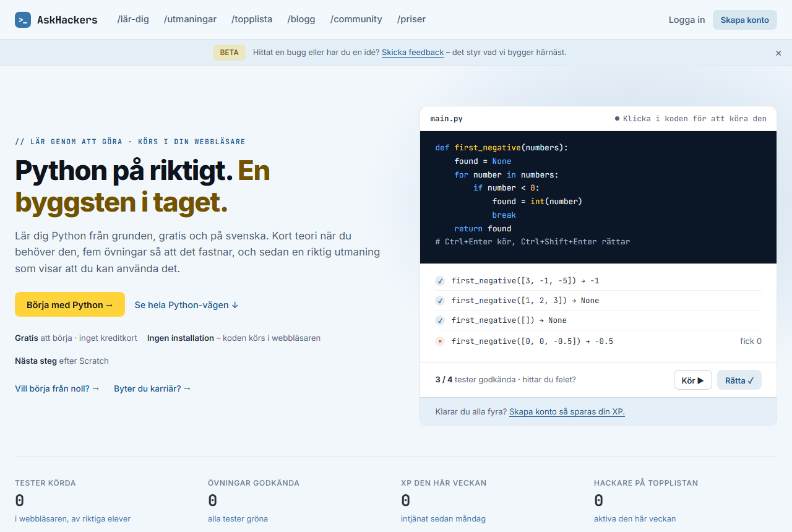792x532 pixels.
Task: Click the failed X icon for [0, 0, -0.5] test
Action: [x=440, y=341]
